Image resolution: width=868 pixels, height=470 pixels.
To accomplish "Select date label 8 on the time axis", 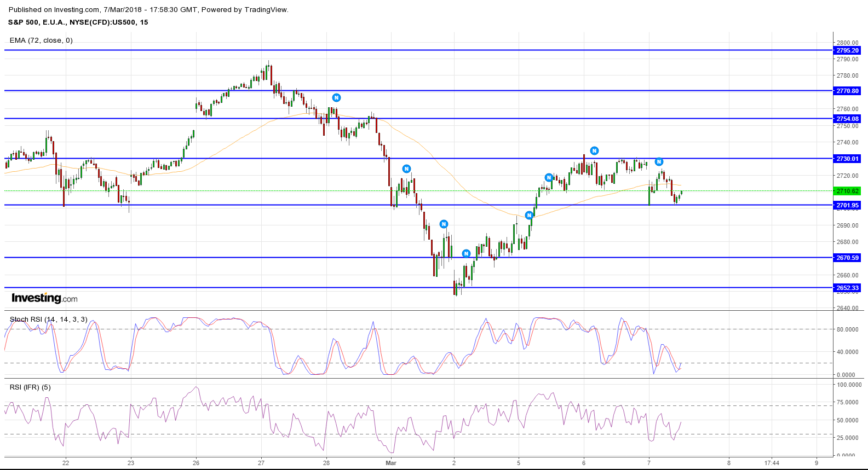I will coord(729,463).
